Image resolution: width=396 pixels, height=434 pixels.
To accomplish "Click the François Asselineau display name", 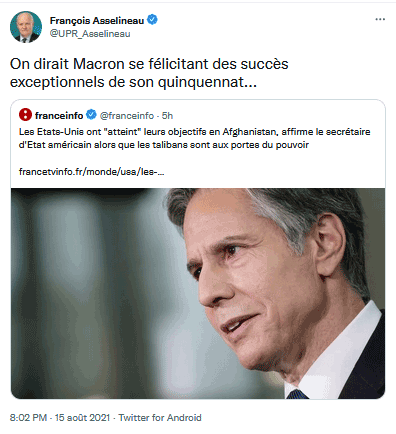I will tap(97, 21).
